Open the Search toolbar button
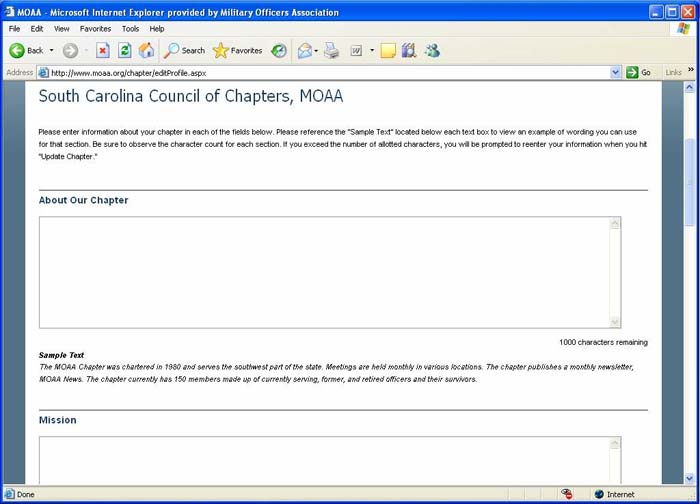700x504 pixels. (184, 50)
